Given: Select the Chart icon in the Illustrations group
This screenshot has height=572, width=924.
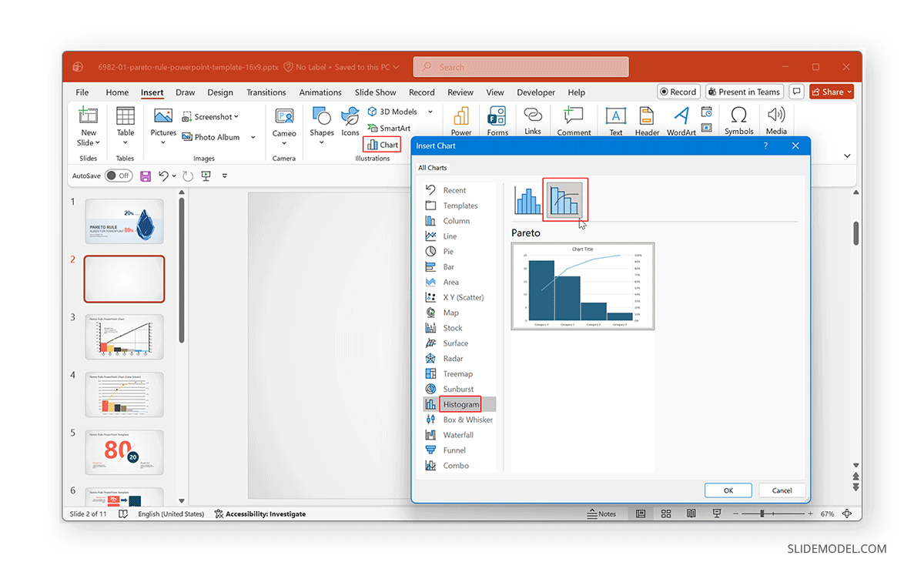Looking at the screenshot, I should [382, 143].
